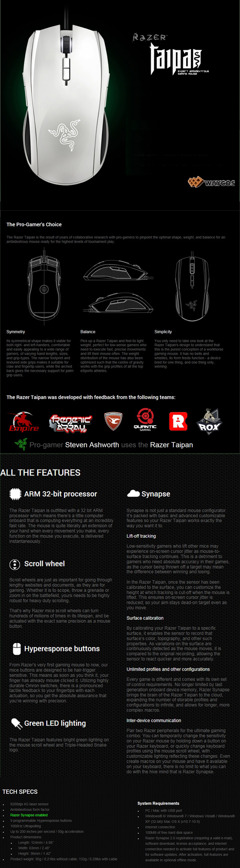Click the Razer Taipan title logo
240x868 pixels.
click(x=171, y=54)
